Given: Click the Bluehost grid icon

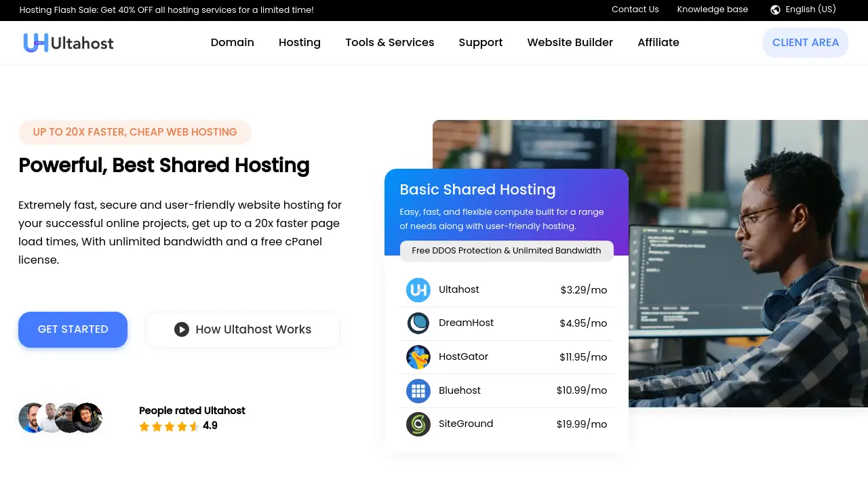Looking at the screenshot, I should (418, 391).
